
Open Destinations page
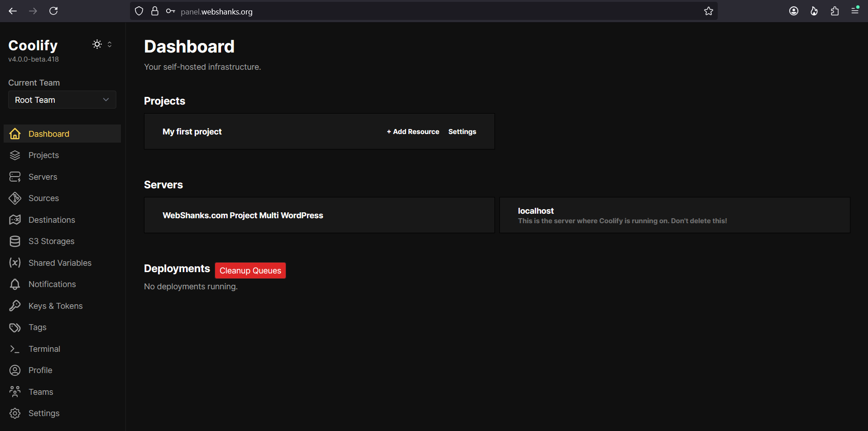click(x=62, y=220)
